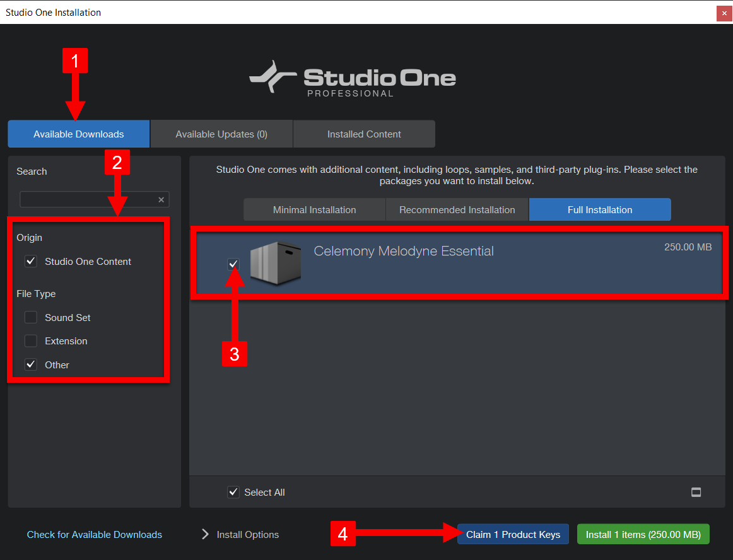This screenshot has width=733, height=560.
Task: Click Check for Available Downloads
Action: tap(94, 534)
